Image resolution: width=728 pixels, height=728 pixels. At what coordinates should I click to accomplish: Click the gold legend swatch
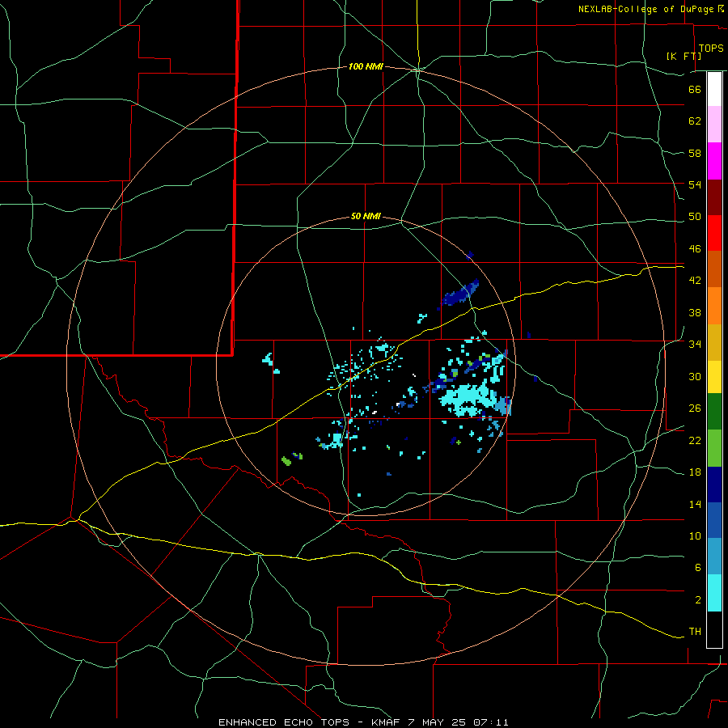tap(714, 342)
